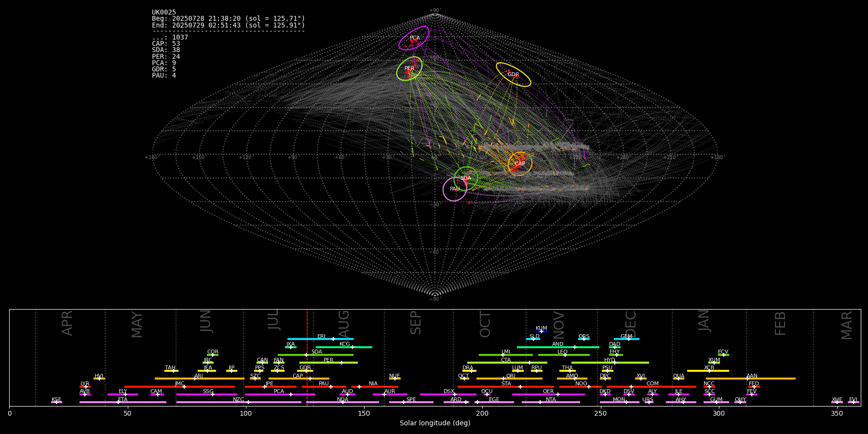Click the 'SDA: 38' legend entry
Viewport: 868px width, 434px height.
coord(166,50)
